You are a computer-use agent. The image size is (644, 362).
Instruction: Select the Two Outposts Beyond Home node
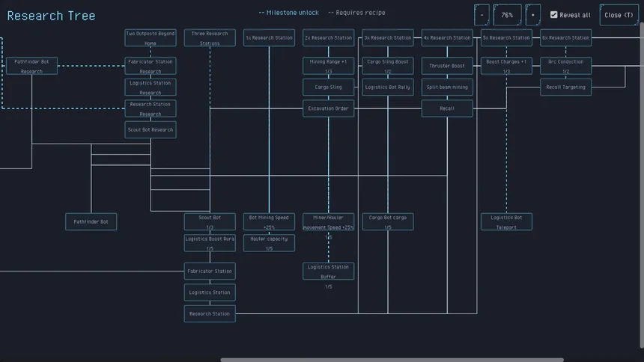click(x=151, y=37)
